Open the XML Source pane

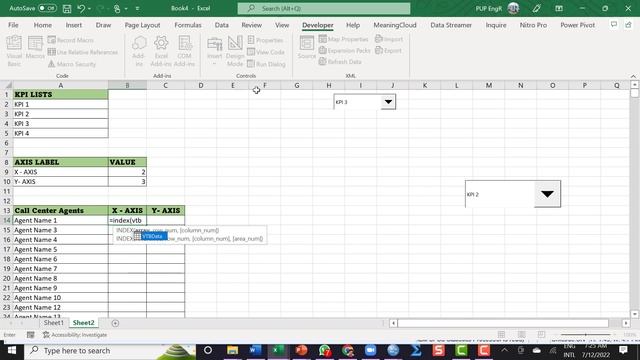pos(307,47)
